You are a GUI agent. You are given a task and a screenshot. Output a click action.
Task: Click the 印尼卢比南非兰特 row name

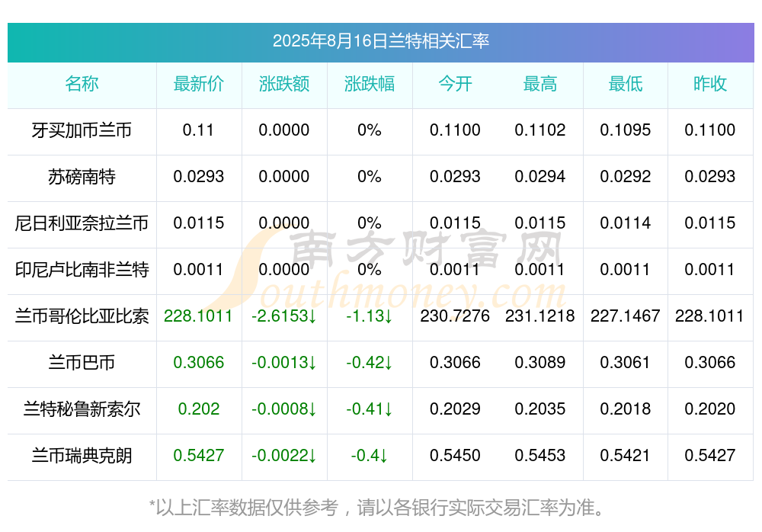[x=82, y=269]
